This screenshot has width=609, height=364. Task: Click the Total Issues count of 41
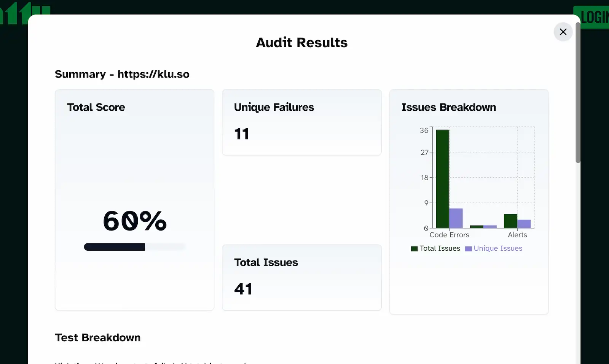(243, 289)
